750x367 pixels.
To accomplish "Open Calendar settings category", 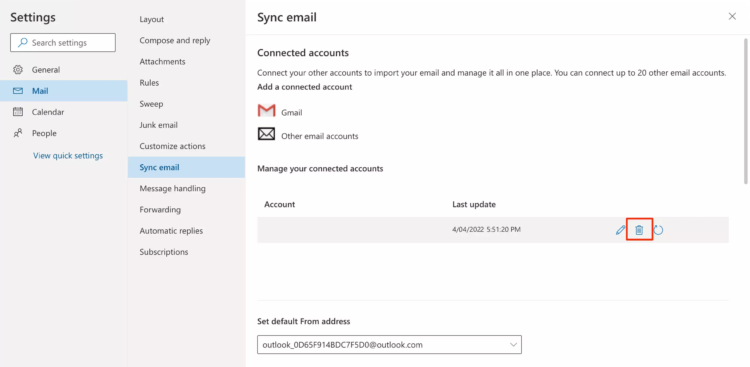I will click(x=64, y=112).
